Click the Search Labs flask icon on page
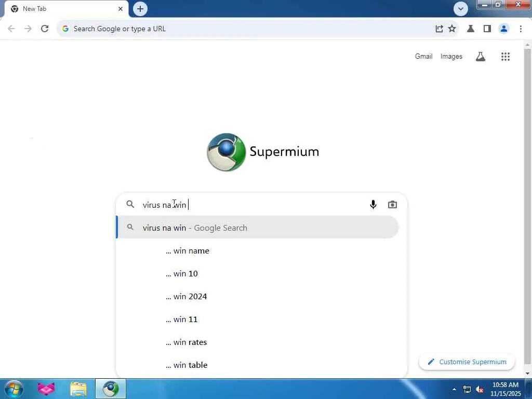The width and height of the screenshot is (532, 399). point(481,56)
